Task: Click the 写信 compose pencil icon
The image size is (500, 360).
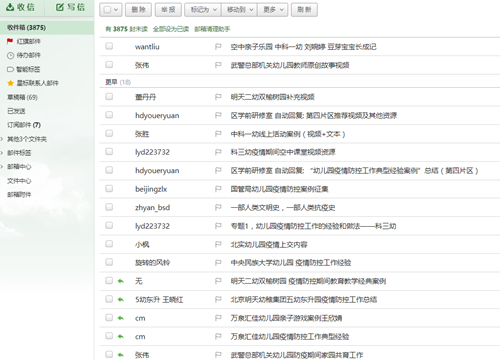Action: (60, 7)
